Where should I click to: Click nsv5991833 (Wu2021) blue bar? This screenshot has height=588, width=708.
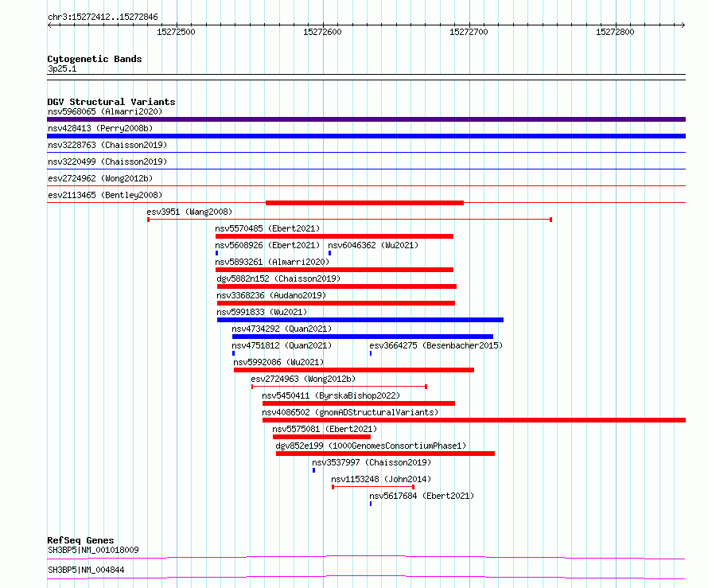(x=360, y=320)
